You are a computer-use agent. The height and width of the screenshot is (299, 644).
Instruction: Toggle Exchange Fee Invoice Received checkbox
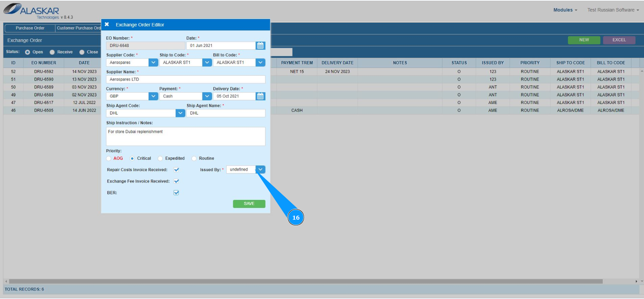(x=176, y=181)
